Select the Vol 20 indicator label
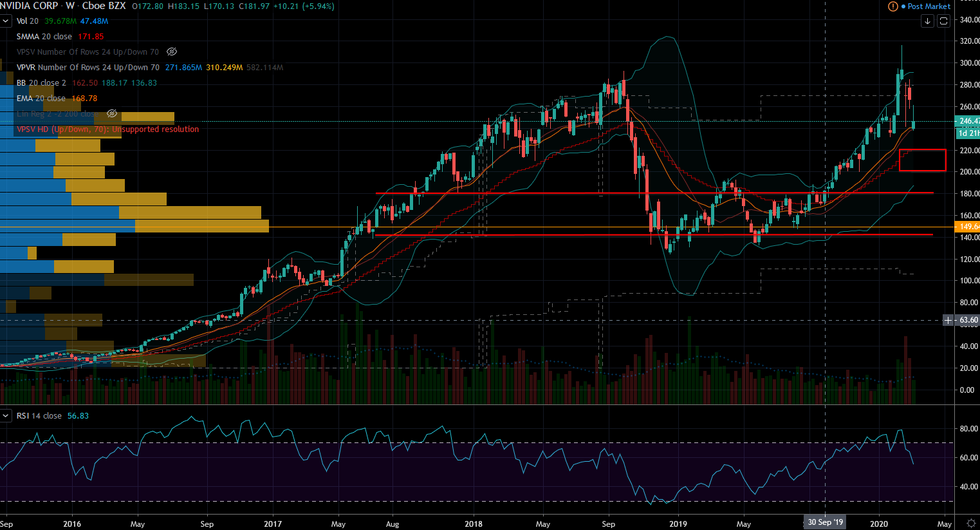The height and width of the screenshot is (530, 980). coord(28,21)
